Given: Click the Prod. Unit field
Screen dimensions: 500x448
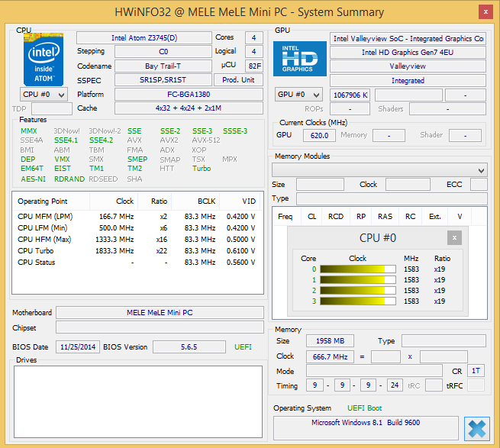Looking at the screenshot, I should click(x=238, y=79).
